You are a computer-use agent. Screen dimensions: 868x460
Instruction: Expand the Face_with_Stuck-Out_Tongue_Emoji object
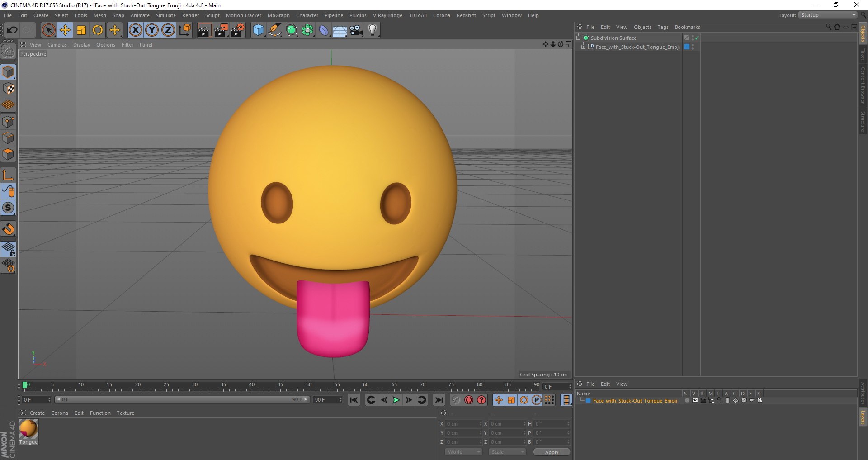[583, 47]
